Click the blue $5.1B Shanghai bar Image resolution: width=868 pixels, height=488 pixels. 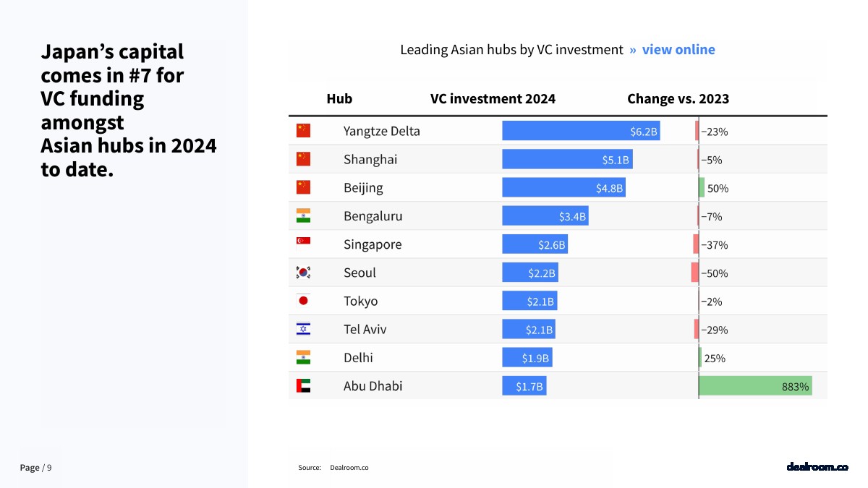567,159
